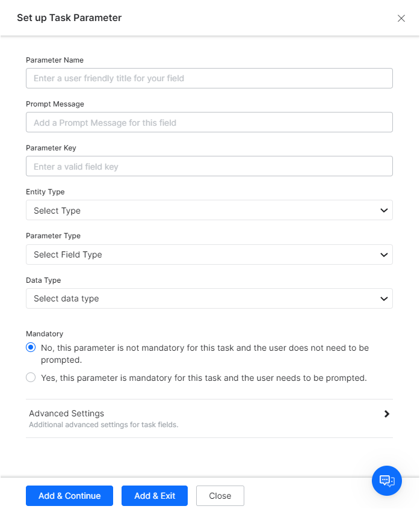Click the Data Type chevron arrow
Image resolution: width=420 pixels, height=509 pixels.
point(384,298)
